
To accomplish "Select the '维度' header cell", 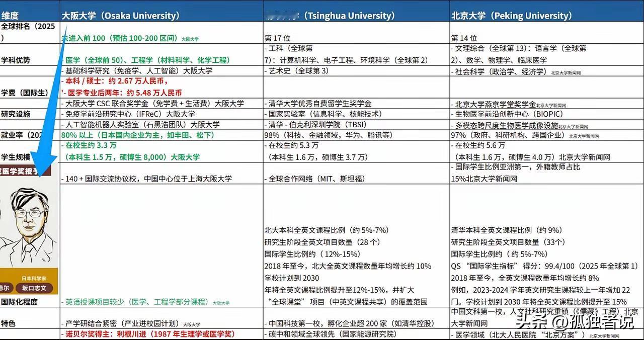I will click(30, 16).
